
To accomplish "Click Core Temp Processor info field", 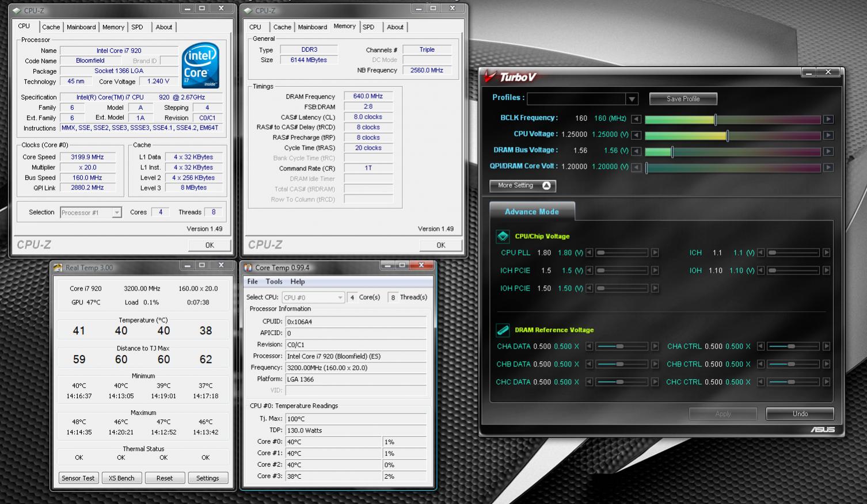I will 356,356.
